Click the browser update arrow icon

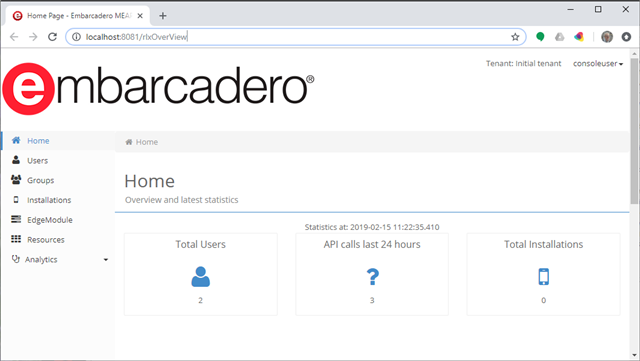click(626, 37)
